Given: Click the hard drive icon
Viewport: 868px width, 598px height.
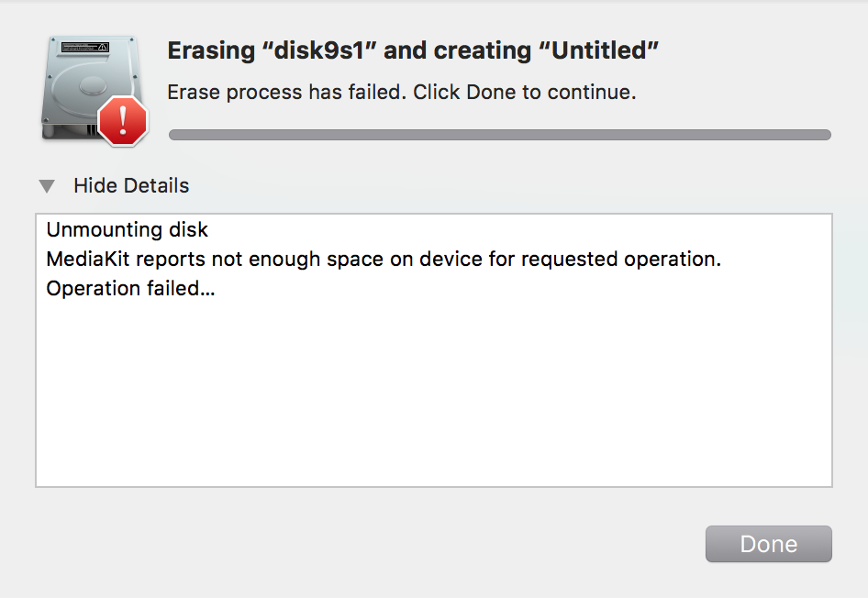Looking at the screenshot, I should coord(92,89).
